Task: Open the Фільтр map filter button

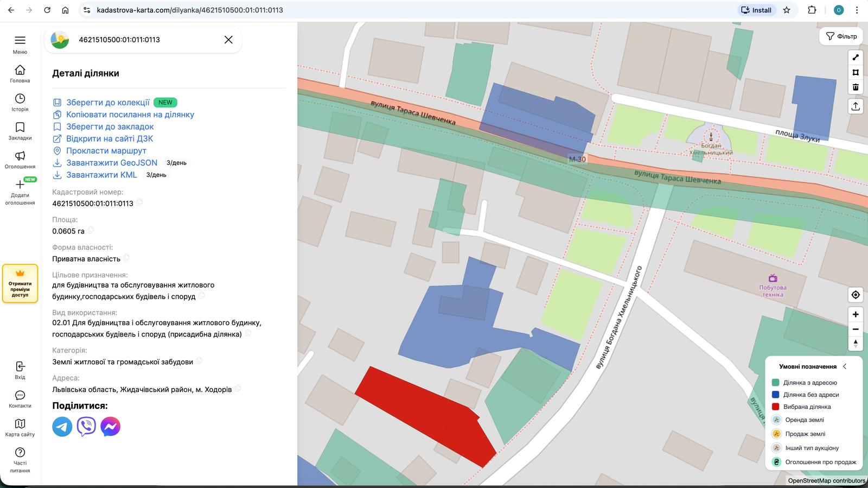Action: click(841, 36)
